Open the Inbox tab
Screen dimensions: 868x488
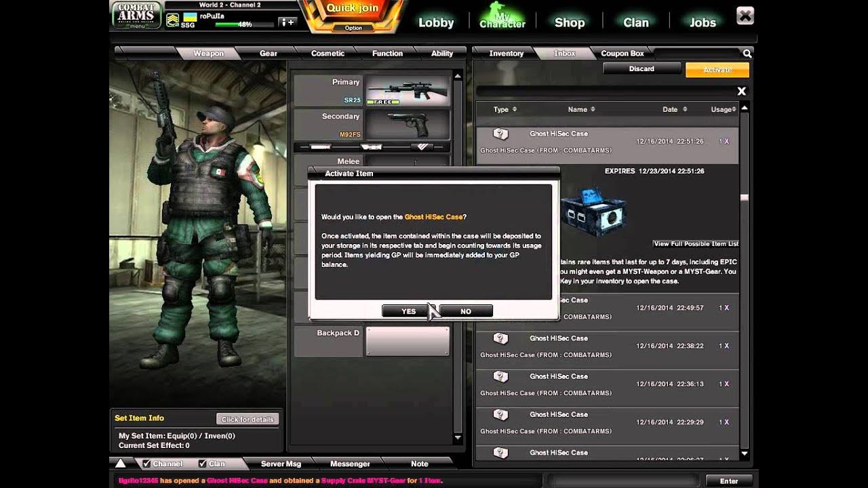pyautogui.click(x=564, y=54)
